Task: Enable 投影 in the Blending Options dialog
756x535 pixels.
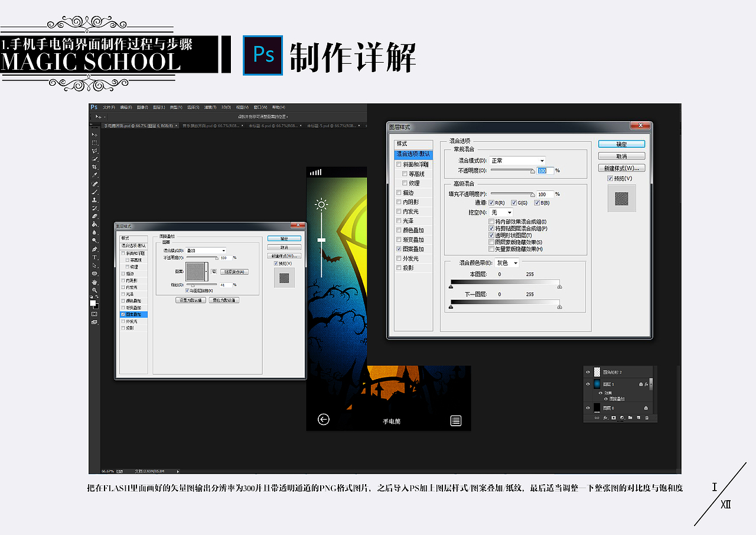Action: coord(399,268)
